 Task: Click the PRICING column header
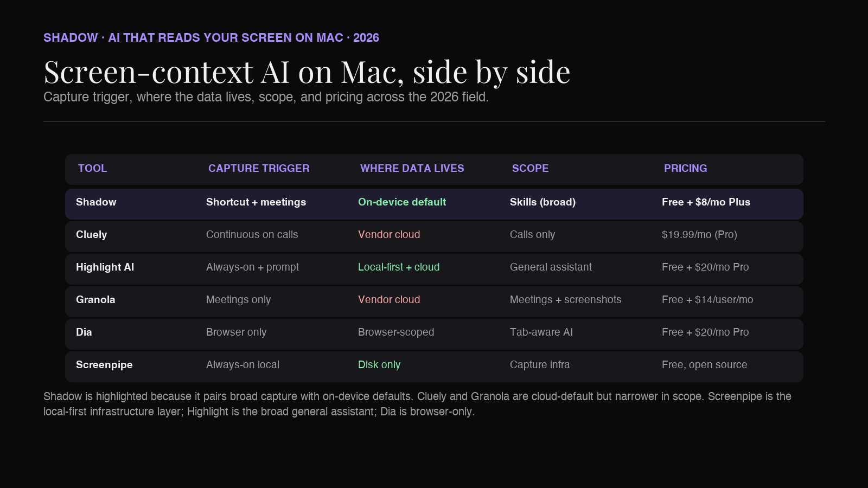(685, 169)
